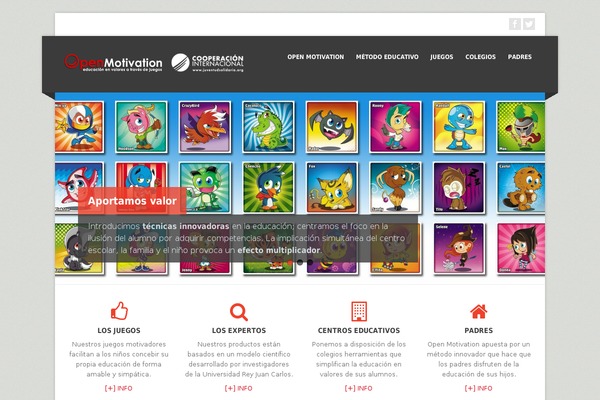
Task: Click the building icon above Centros Educativos
Action: pyautogui.click(x=359, y=311)
